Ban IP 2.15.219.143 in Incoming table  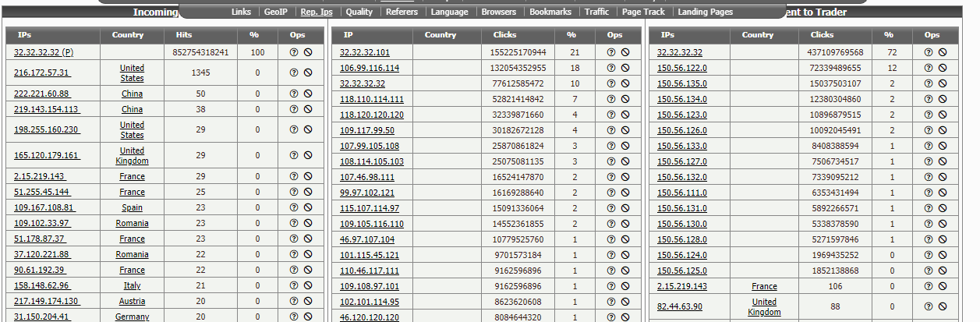pyautogui.click(x=308, y=177)
